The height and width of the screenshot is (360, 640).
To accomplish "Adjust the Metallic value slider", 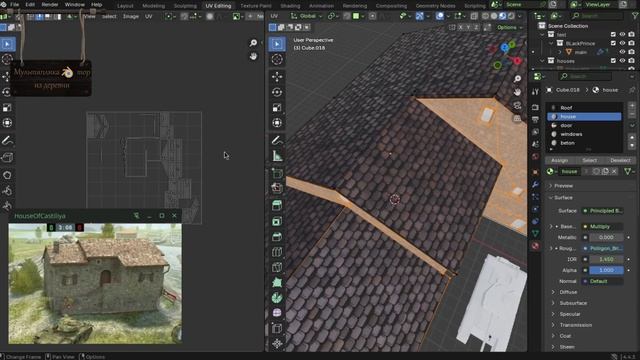I will [x=606, y=237].
